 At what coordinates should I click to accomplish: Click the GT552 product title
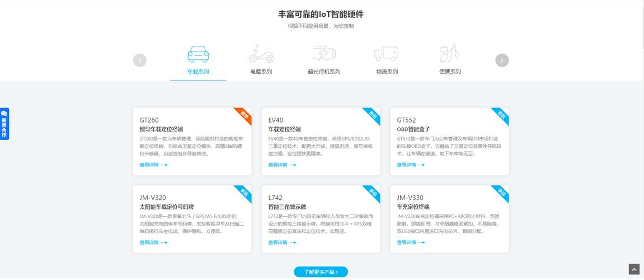tap(406, 120)
